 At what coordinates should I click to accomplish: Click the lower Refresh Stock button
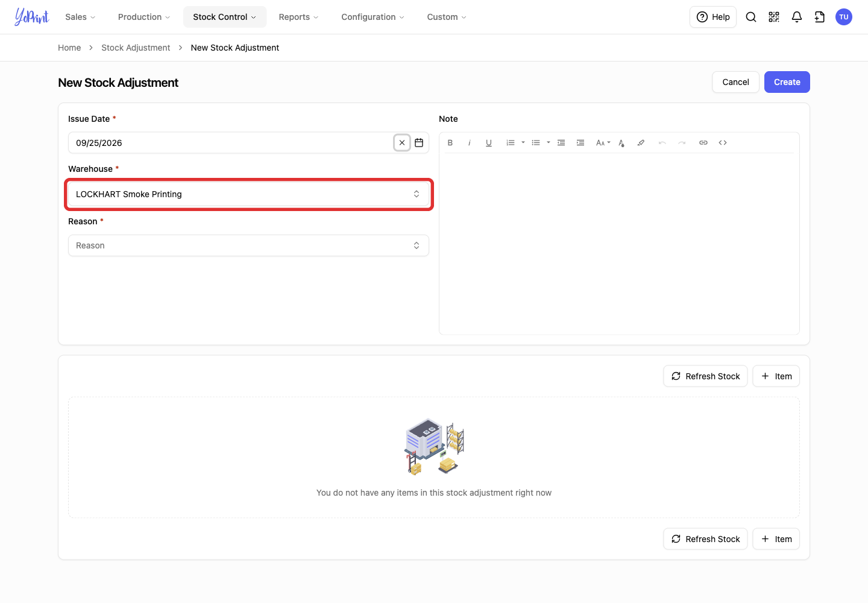pyautogui.click(x=706, y=539)
